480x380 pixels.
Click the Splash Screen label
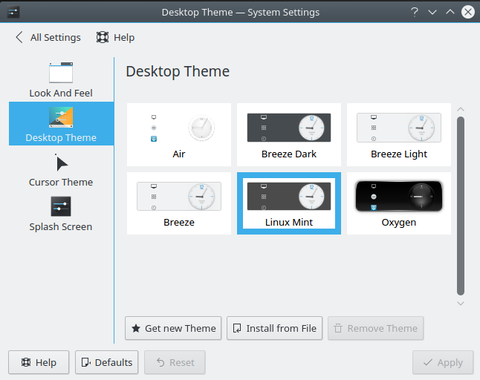click(x=61, y=227)
